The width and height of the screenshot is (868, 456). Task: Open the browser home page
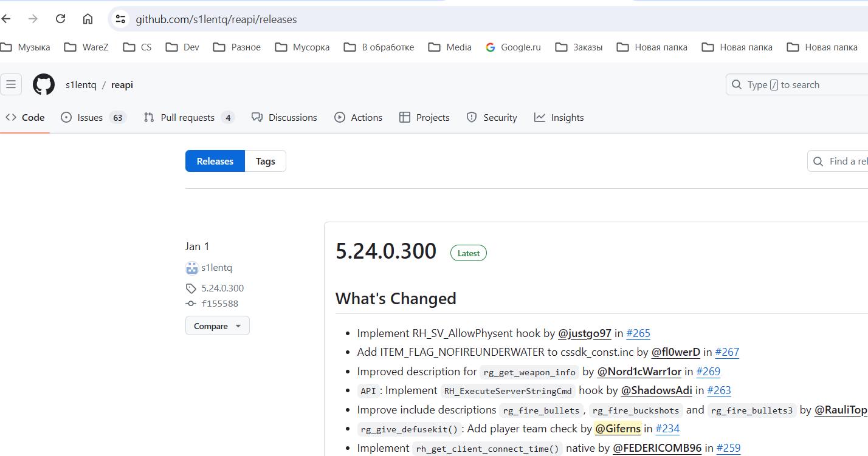click(x=88, y=19)
